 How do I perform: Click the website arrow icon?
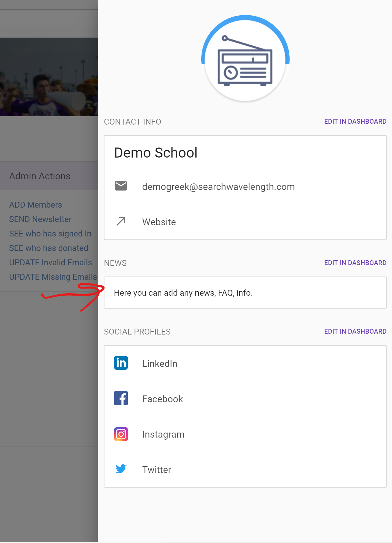[x=121, y=221]
